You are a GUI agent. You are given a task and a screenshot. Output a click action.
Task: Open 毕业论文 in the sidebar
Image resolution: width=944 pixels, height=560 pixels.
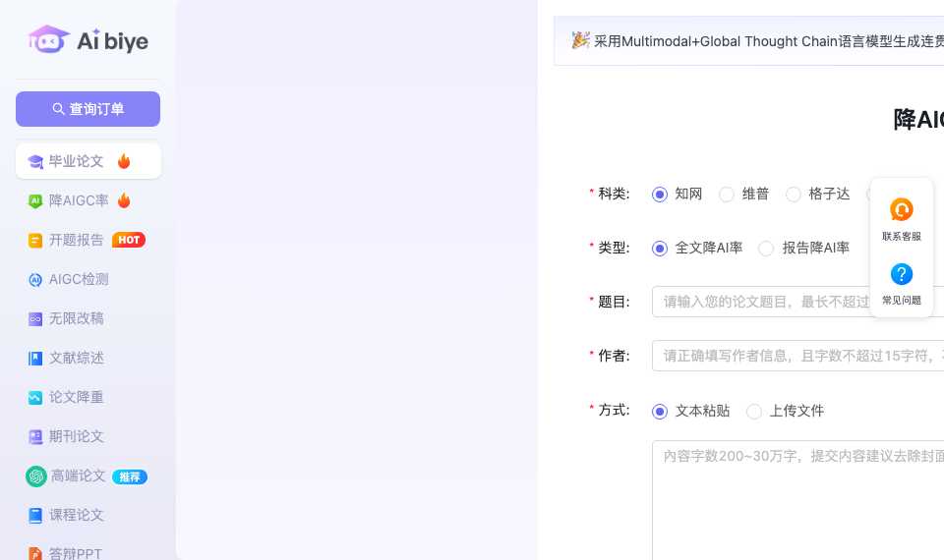88,161
